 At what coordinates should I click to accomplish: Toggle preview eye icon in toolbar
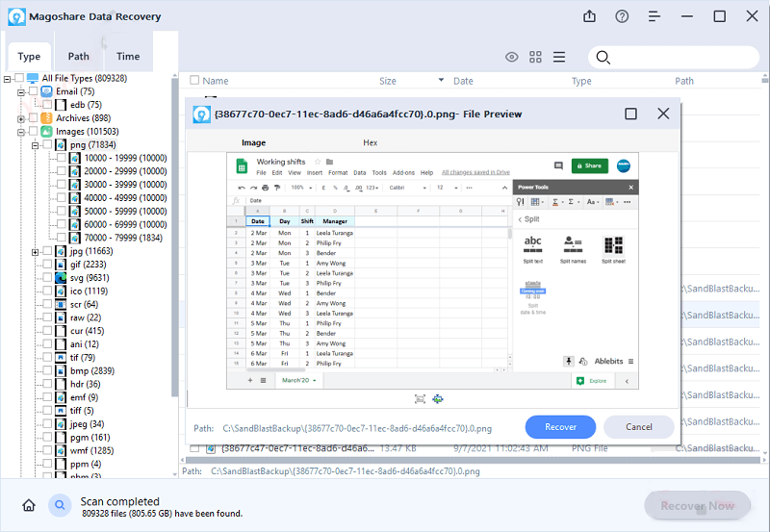coord(512,57)
